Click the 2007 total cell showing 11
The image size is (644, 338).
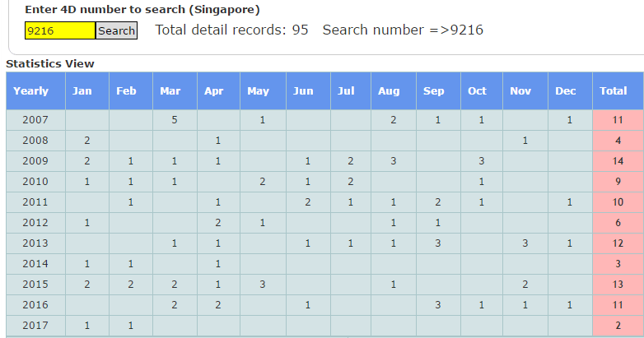point(618,120)
